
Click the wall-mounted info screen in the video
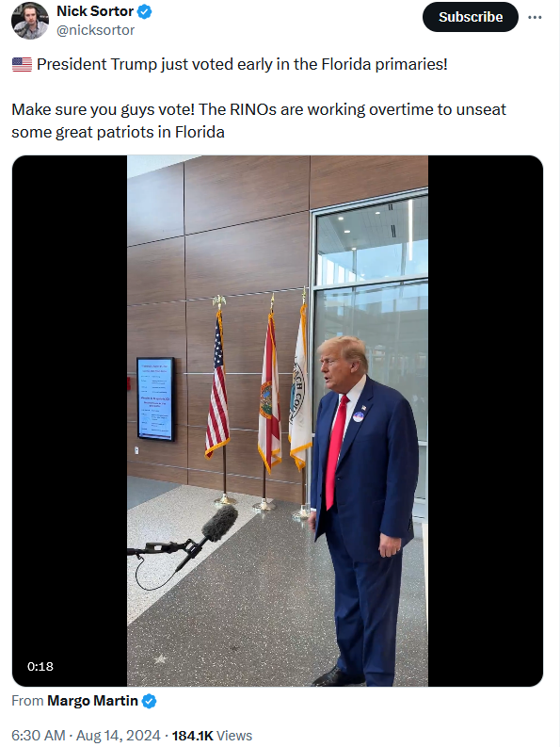(x=155, y=398)
